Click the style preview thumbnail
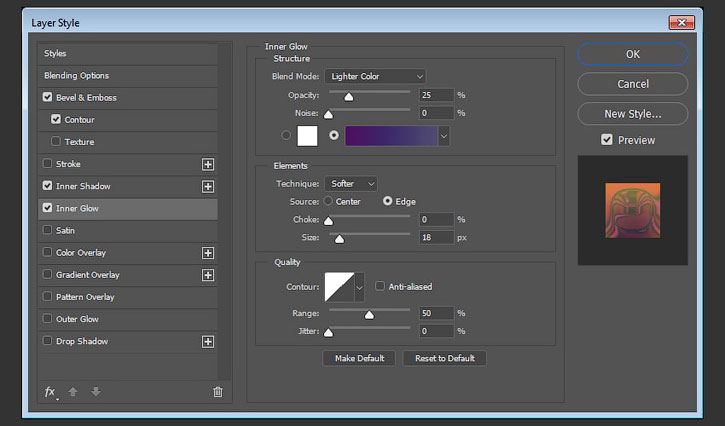 click(x=633, y=210)
